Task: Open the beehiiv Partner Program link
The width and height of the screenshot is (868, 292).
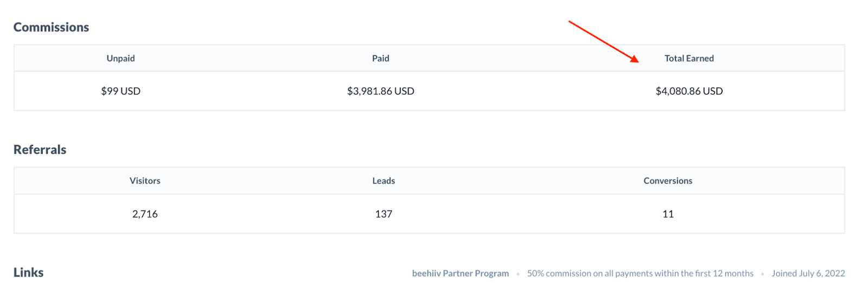Action: click(460, 274)
